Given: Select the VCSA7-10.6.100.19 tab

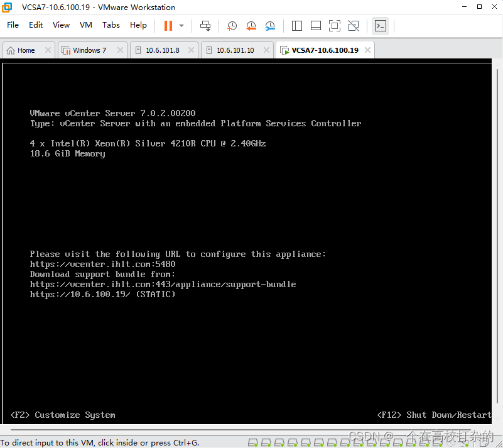Looking at the screenshot, I should pyautogui.click(x=325, y=50).
